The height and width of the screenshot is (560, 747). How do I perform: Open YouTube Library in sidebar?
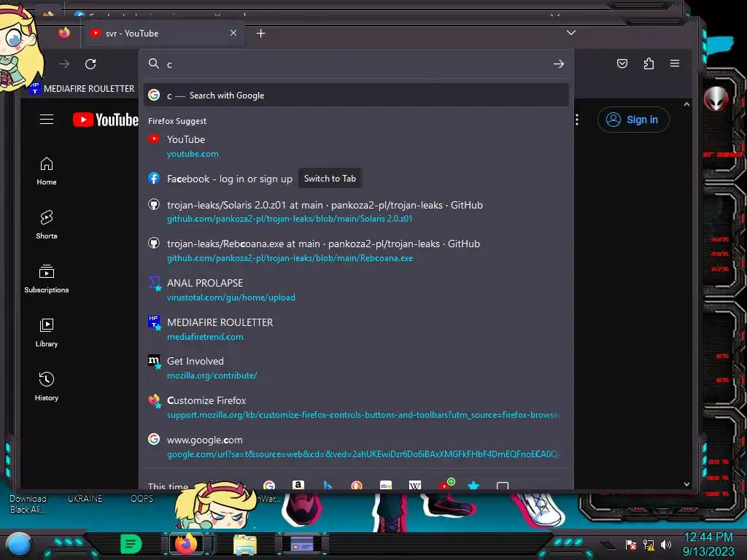click(47, 332)
